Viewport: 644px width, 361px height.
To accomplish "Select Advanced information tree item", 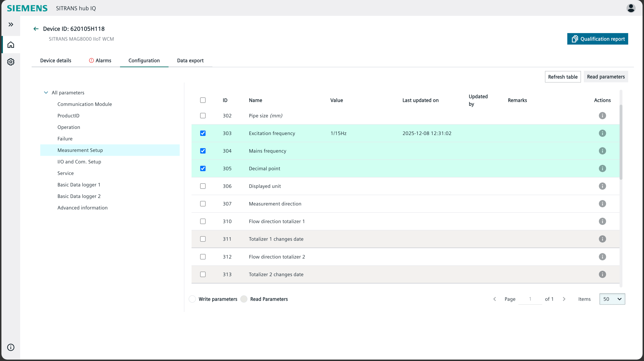I will click(82, 208).
